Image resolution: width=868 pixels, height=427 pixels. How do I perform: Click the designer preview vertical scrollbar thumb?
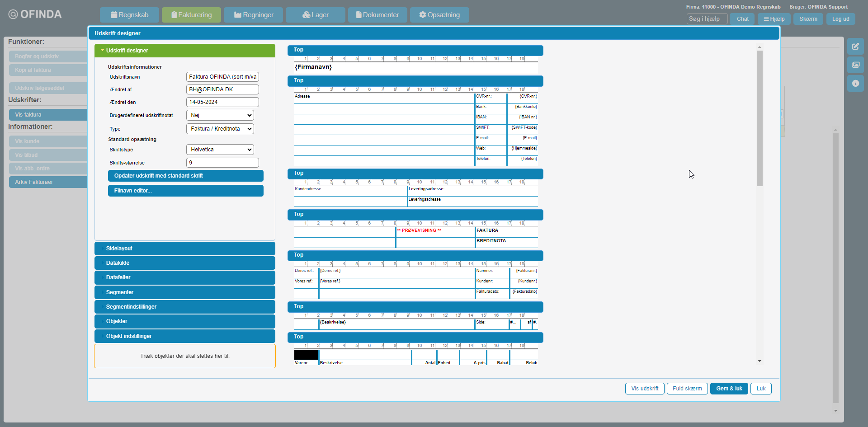759,117
